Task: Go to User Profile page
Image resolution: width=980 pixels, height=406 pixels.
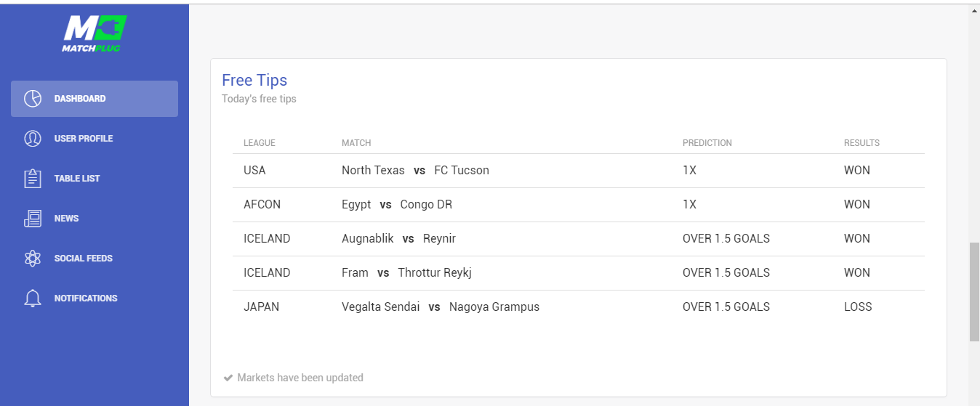Action: [x=95, y=139]
